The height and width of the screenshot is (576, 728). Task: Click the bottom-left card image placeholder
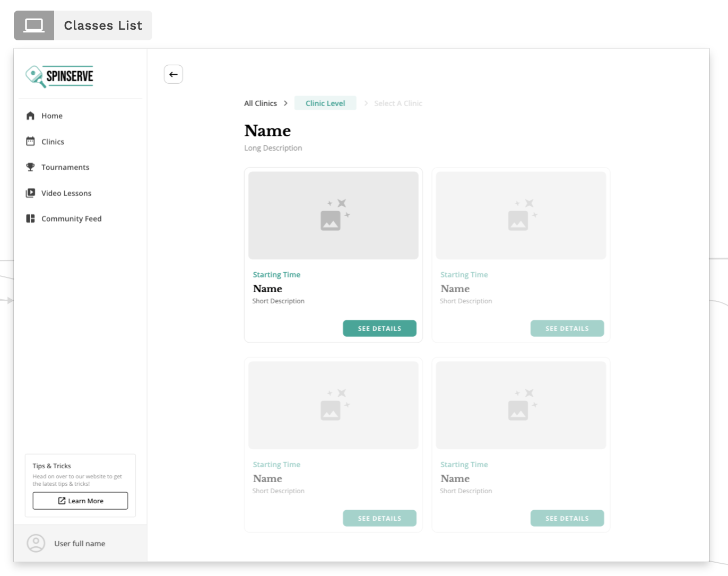[333, 405]
